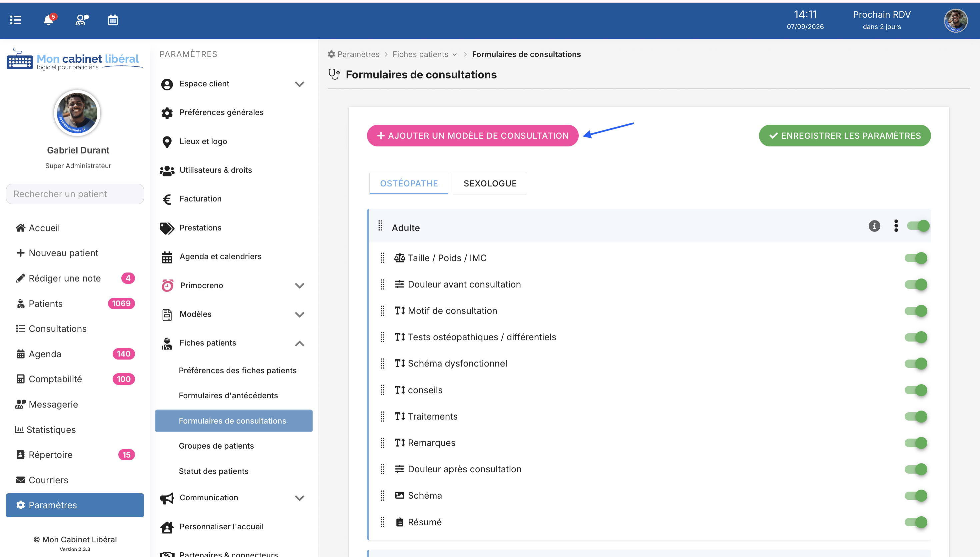Open the hamburger list menu icon
Viewport: 980px width, 557px height.
point(16,20)
